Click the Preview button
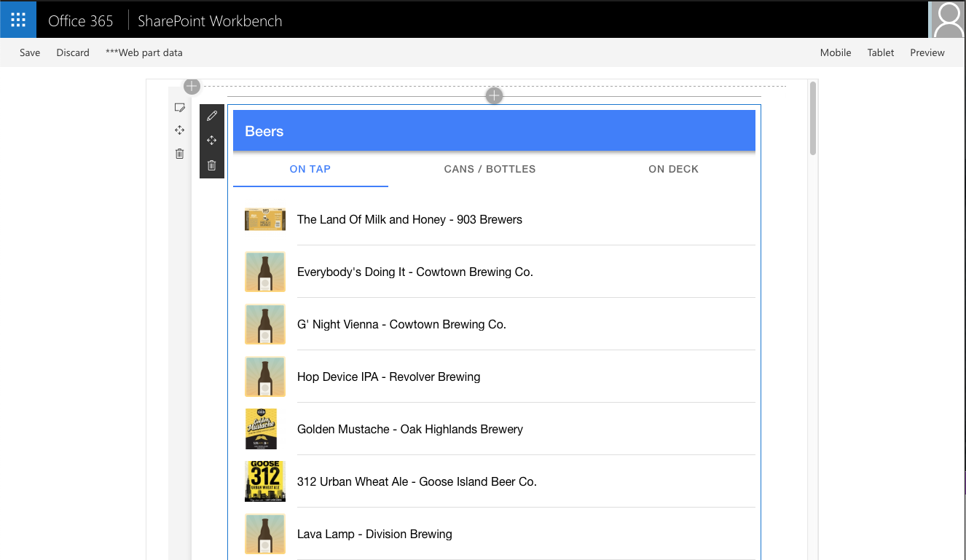 (x=927, y=52)
